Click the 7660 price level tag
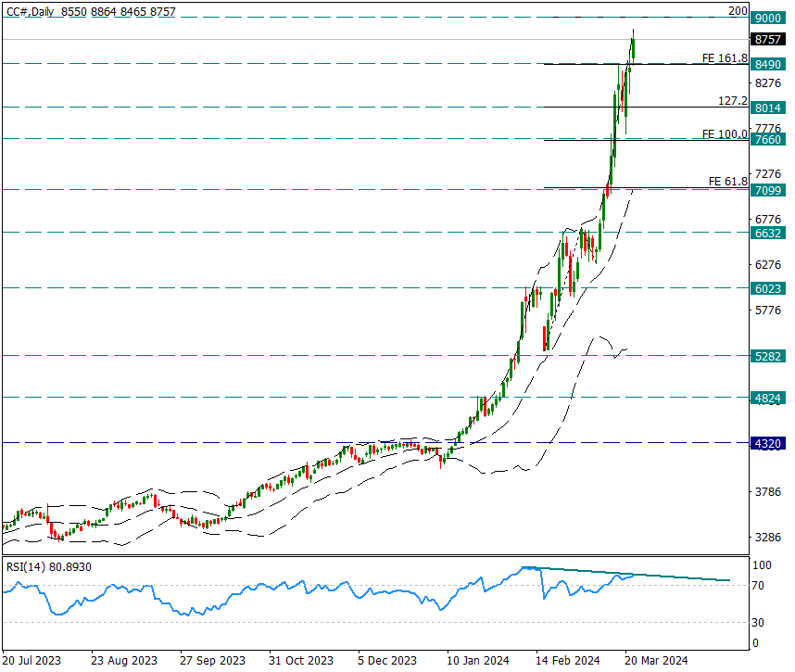Viewport: 795px width, 672px height. [x=767, y=140]
